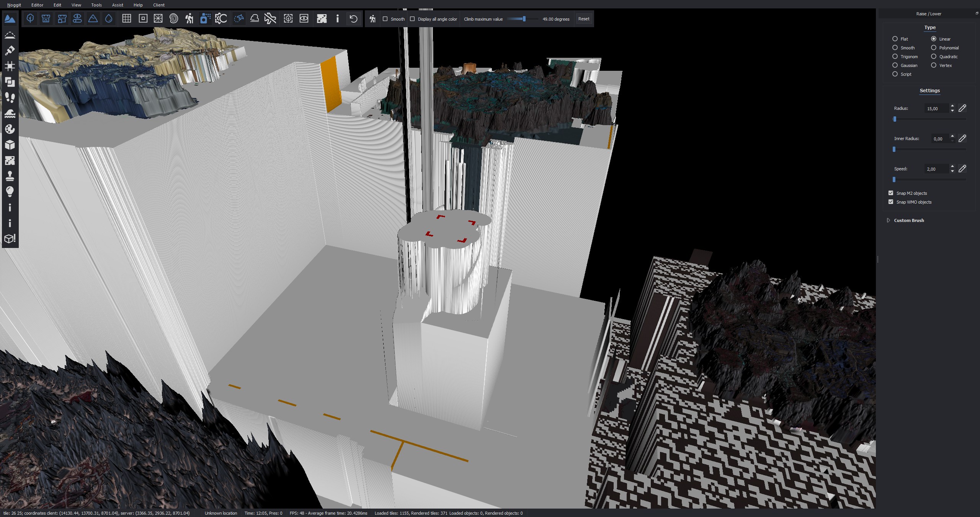Viewport: 980px width, 517px height.
Task: Select the stamp tool in sidebar
Action: pos(10,176)
